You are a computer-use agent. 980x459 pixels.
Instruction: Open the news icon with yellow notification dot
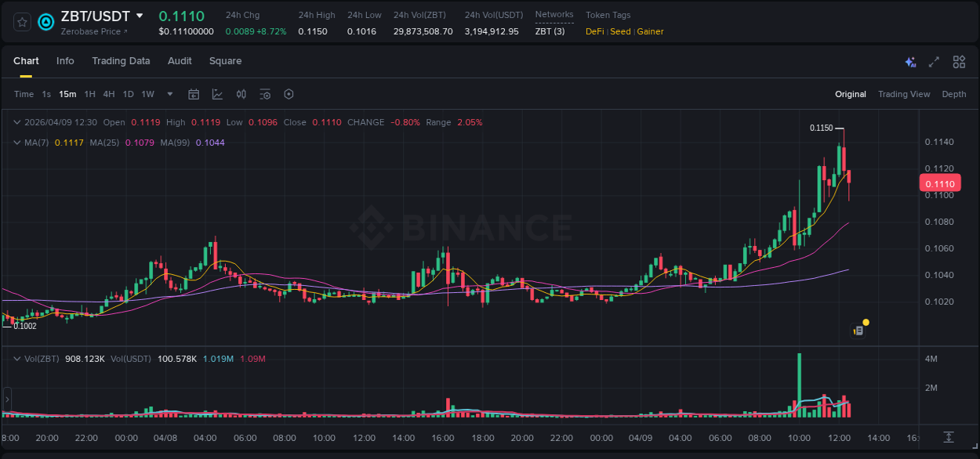[857, 329]
